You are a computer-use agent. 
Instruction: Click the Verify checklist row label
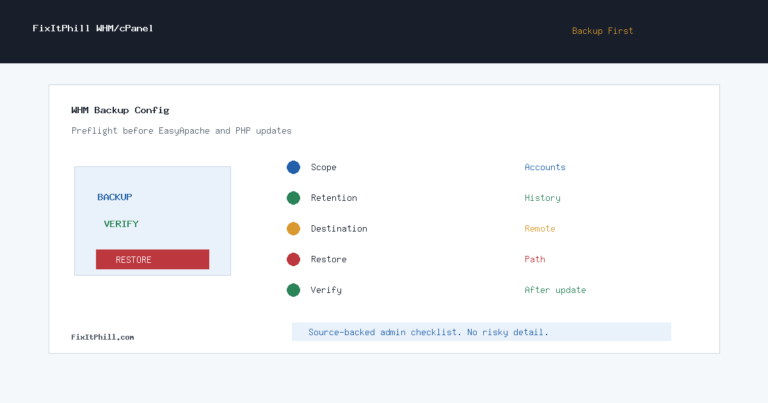tap(326, 290)
